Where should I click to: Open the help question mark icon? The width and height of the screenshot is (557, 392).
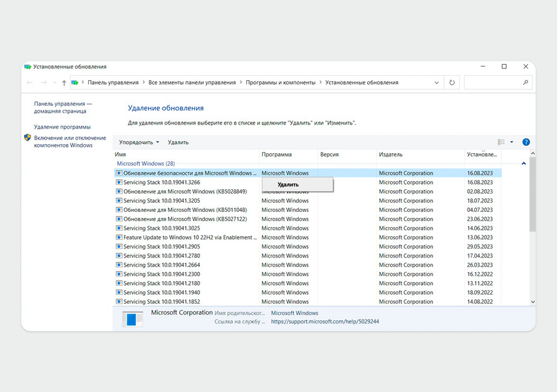click(526, 142)
